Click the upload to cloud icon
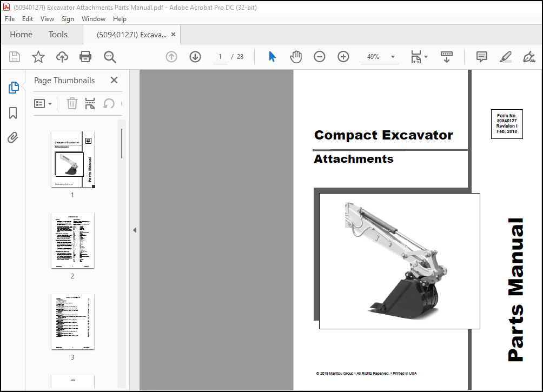543x392 pixels. (x=62, y=57)
